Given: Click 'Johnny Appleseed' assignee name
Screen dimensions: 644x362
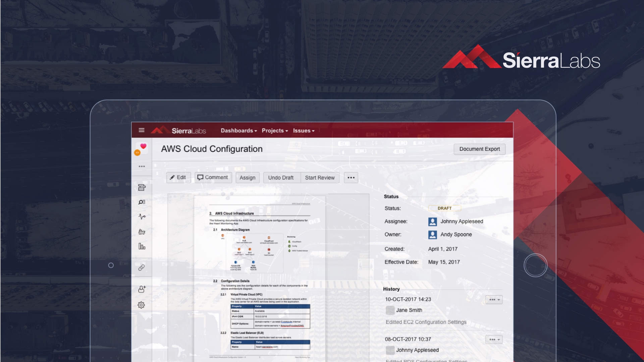Looking at the screenshot, I should 462,222.
